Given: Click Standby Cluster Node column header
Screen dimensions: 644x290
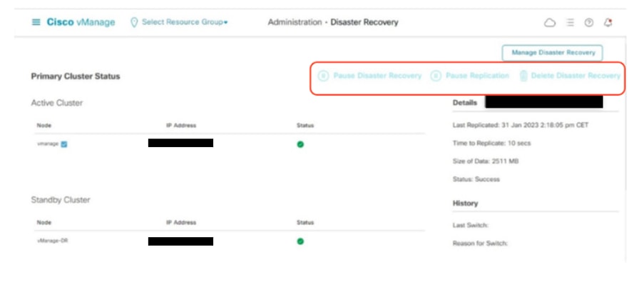Looking at the screenshot, I should pyautogui.click(x=44, y=223).
